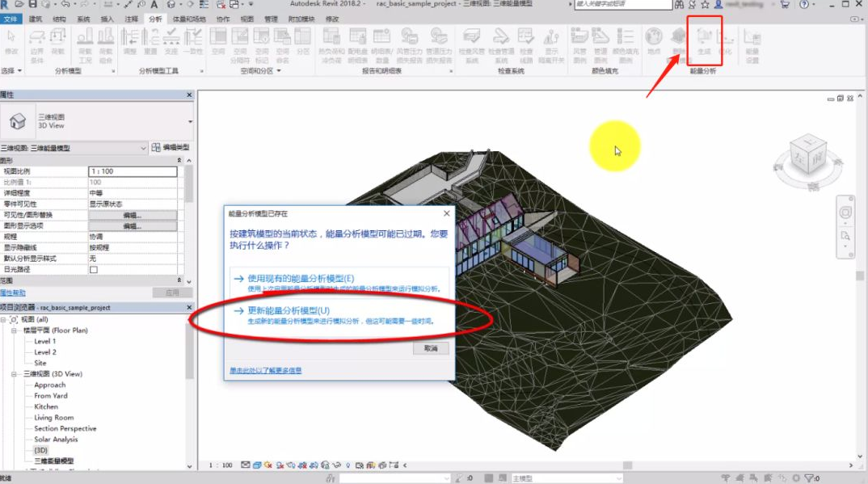The image size is (868, 484).
Task: Select the Kitchen 3D view
Action: [46, 406]
